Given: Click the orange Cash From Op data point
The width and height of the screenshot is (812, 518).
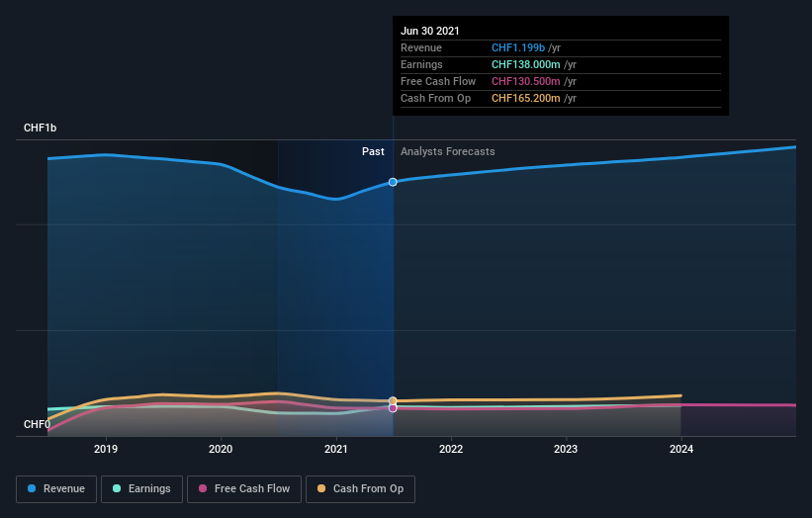Looking at the screenshot, I should tap(393, 401).
